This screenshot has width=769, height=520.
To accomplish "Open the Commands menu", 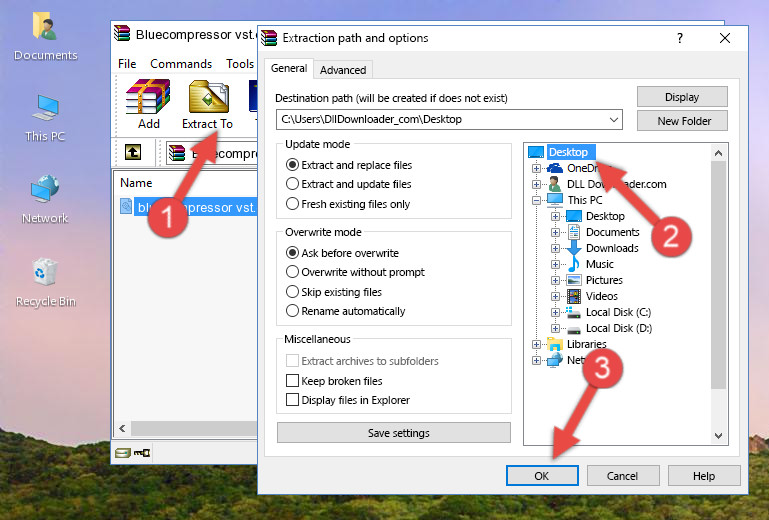I will click(x=181, y=64).
